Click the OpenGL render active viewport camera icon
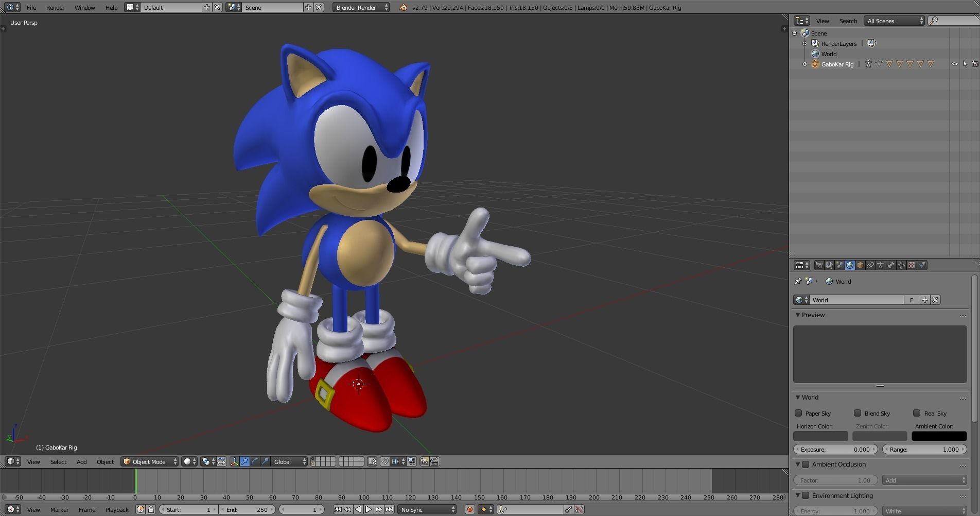 [x=424, y=461]
